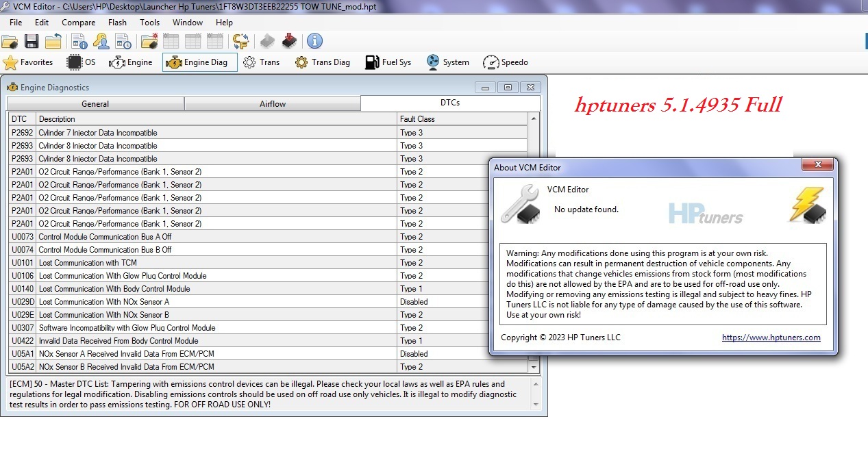Open the file history clock icon

123,41
